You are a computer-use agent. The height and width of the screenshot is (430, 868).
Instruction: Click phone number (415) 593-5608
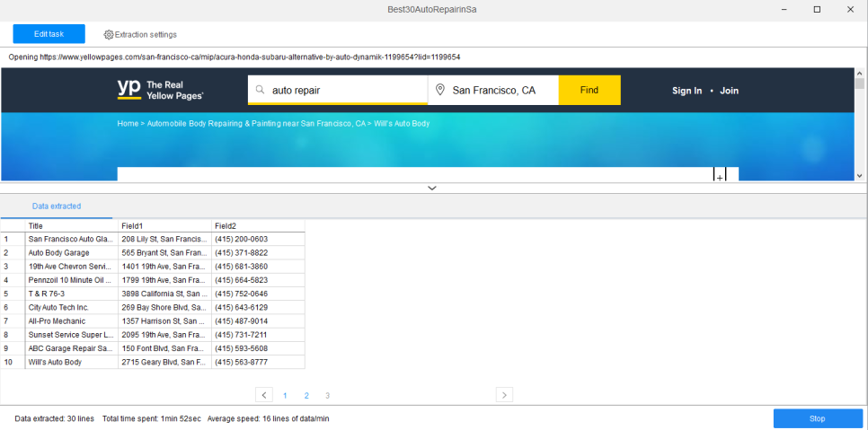[258, 348]
